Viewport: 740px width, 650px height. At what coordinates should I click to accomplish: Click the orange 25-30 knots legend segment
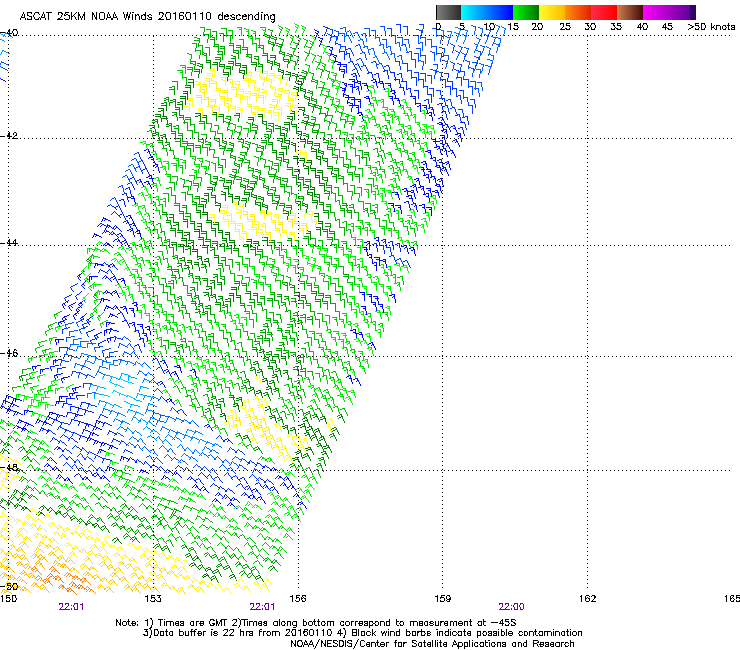click(578, 12)
